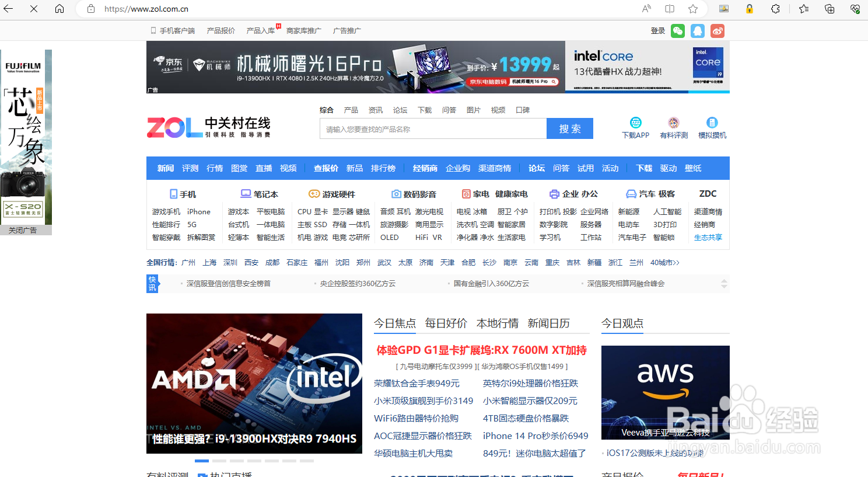
Task: Open split screen icon in address bar
Action: tap(670, 9)
